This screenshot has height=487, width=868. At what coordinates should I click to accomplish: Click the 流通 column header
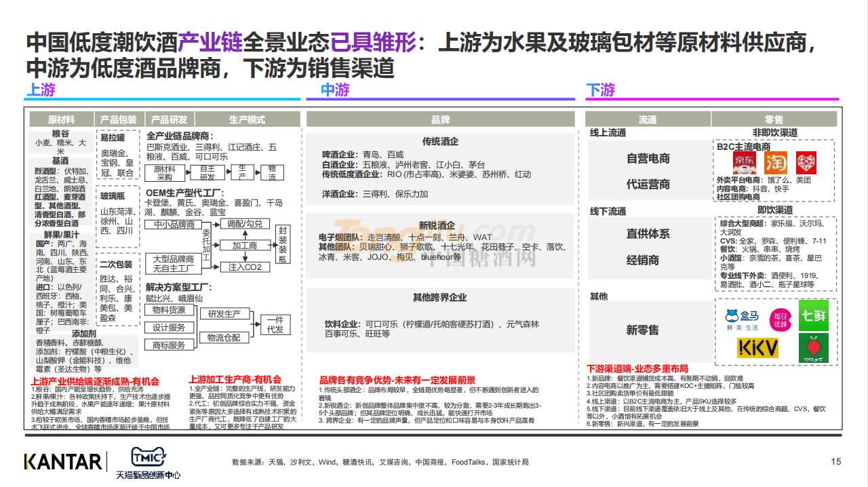coord(648,119)
